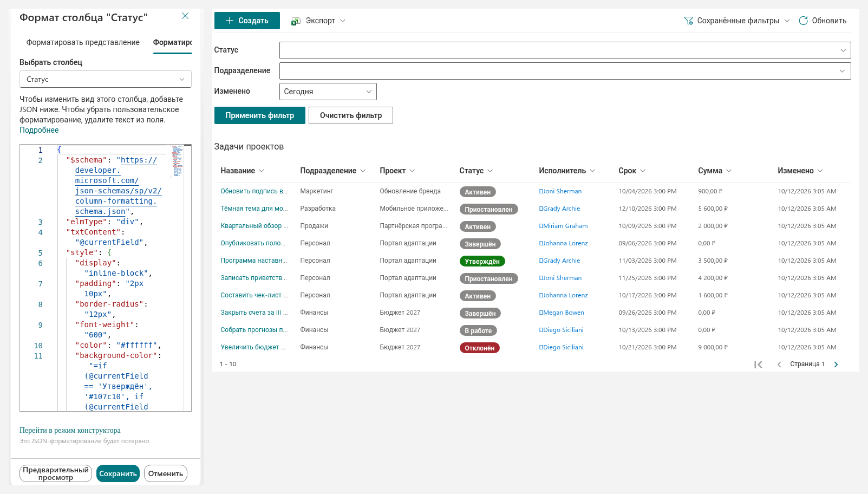This screenshot has width=868, height=494.
Task: Click the В работе status badge
Action: (478, 330)
